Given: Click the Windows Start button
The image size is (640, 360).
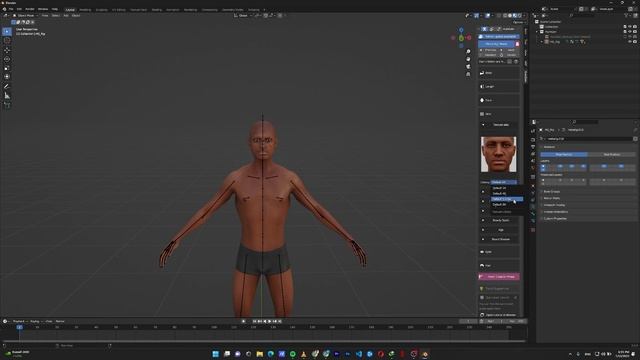Looking at the screenshot, I should click(x=216, y=354).
